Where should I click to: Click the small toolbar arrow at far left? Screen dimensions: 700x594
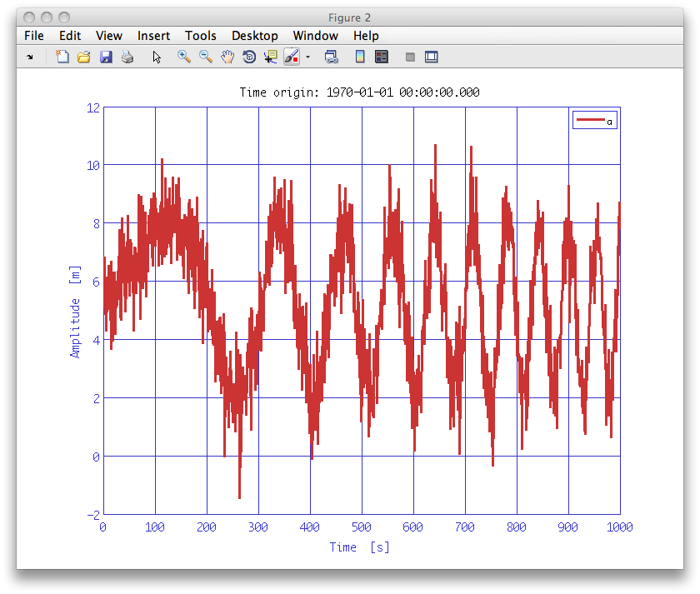[30, 57]
